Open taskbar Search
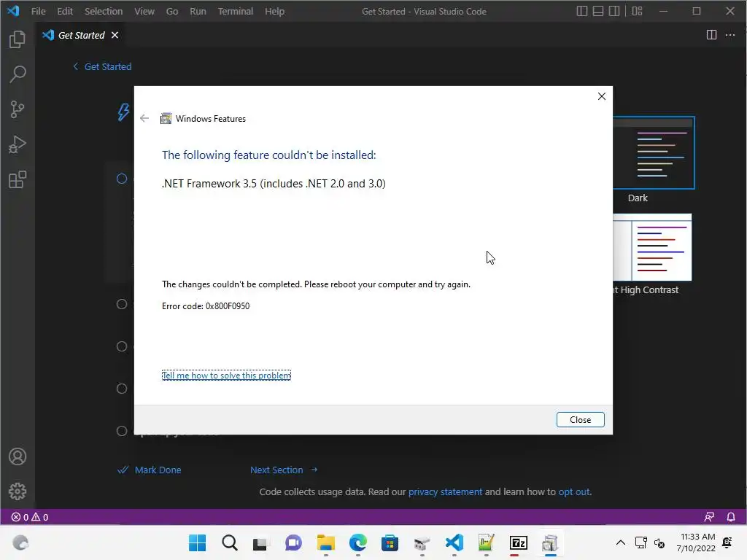Image resolution: width=747 pixels, height=560 pixels. click(x=229, y=542)
